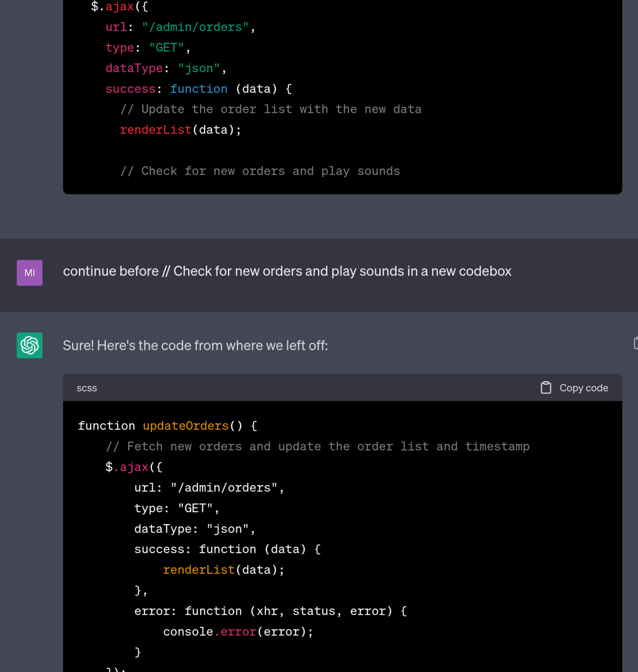Click the error callback function signature line
This screenshot has height=672, width=638.
pos(270,611)
